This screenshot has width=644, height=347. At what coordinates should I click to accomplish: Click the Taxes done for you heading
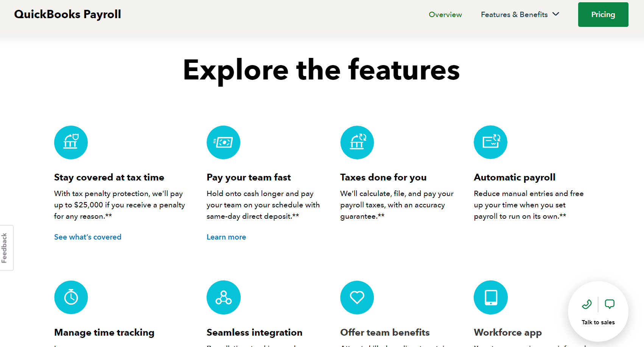pyautogui.click(x=383, y=177)
